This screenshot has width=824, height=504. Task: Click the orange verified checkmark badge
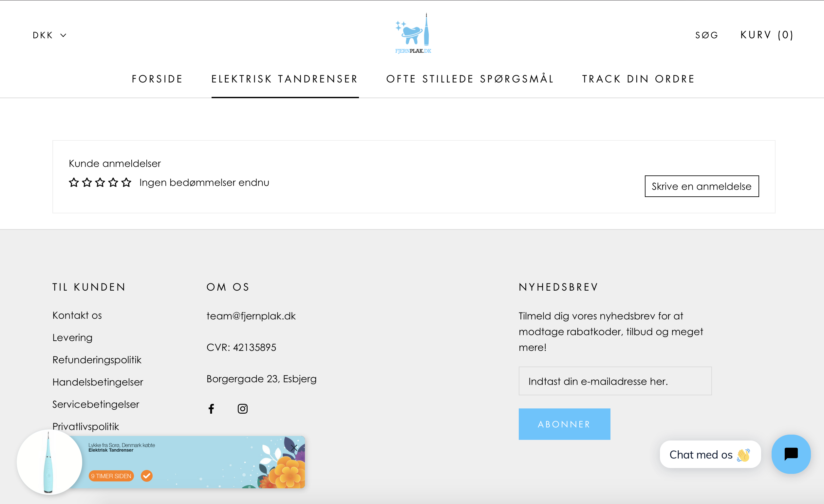click(x=146, y=476)
